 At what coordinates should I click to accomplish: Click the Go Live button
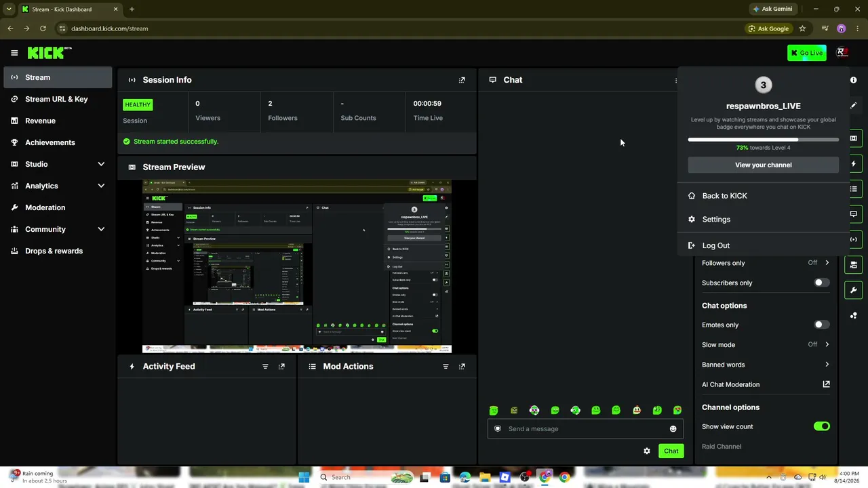(x=806, y=53)
